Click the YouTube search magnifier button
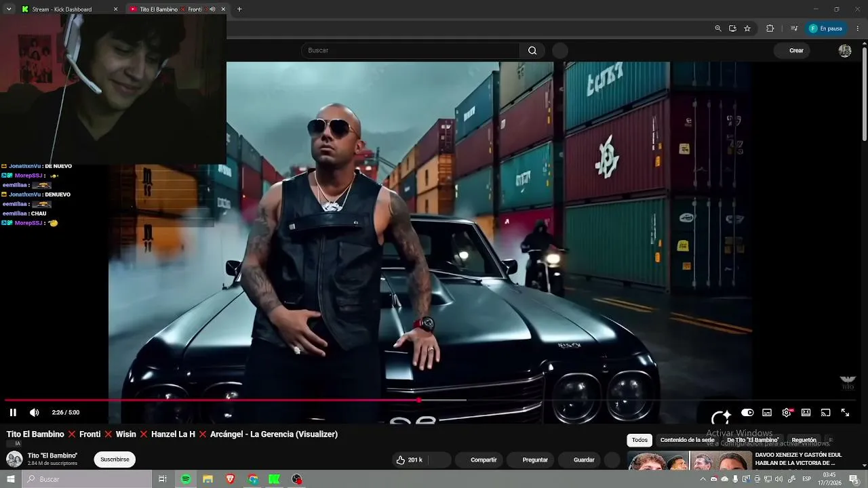 (532, 50)
